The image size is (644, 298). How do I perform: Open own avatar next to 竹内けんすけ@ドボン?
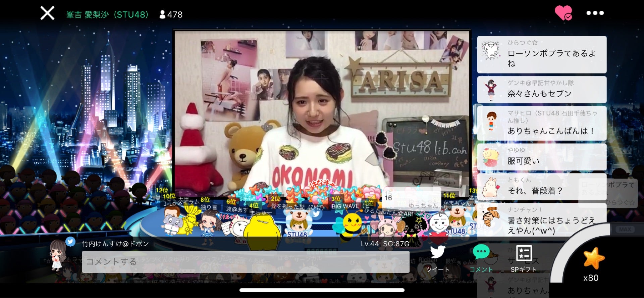[x=58, y=255]
